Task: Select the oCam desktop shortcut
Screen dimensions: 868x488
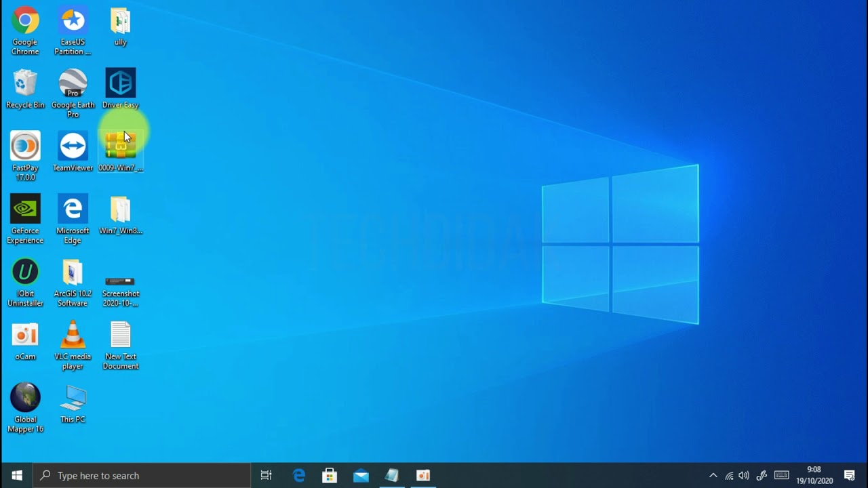Action: coord(25,341)
